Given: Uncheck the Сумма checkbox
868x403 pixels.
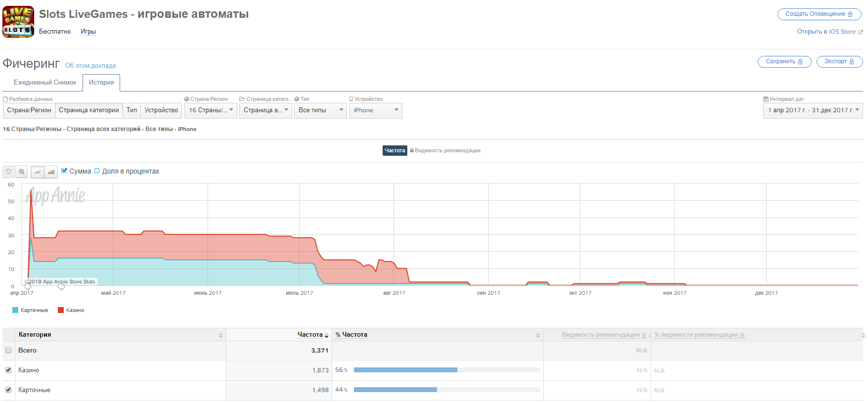Looking at the screenshot, I should point(64,171).
